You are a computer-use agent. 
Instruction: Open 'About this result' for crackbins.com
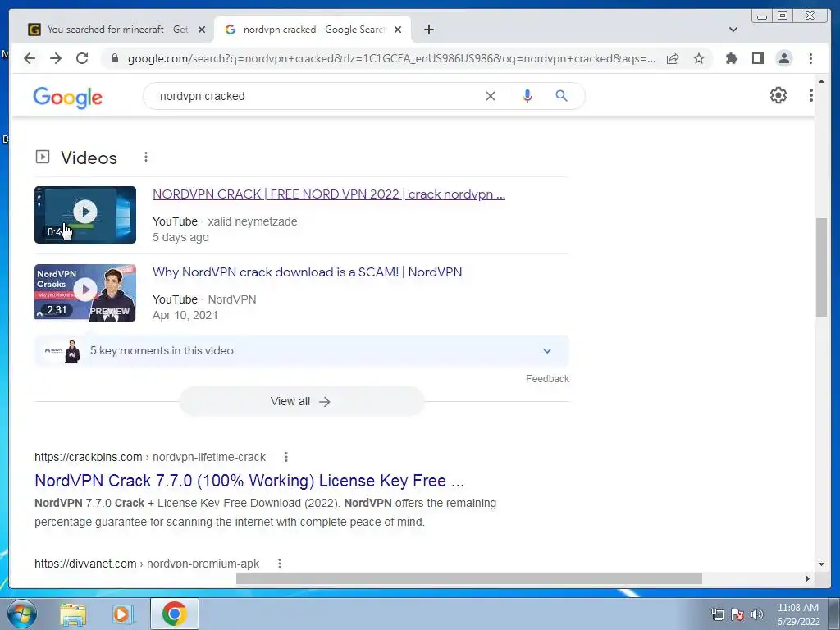click(286, 457)
